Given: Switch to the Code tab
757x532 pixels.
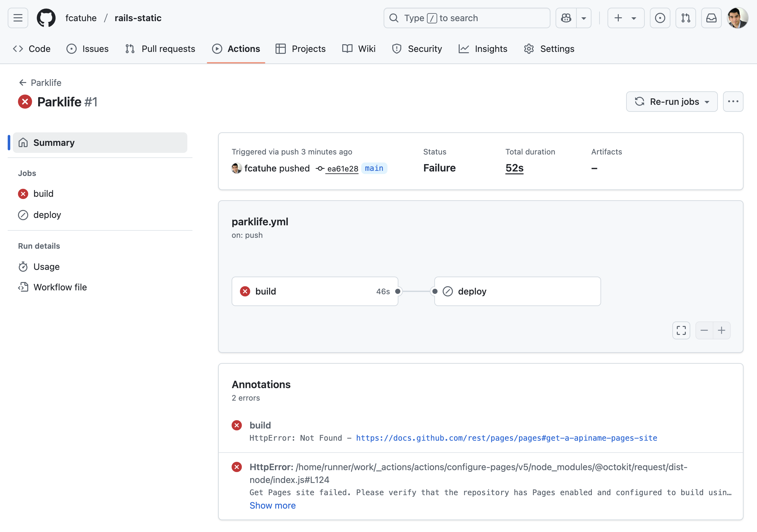Looking at the screenshot, I should point(32,49).
